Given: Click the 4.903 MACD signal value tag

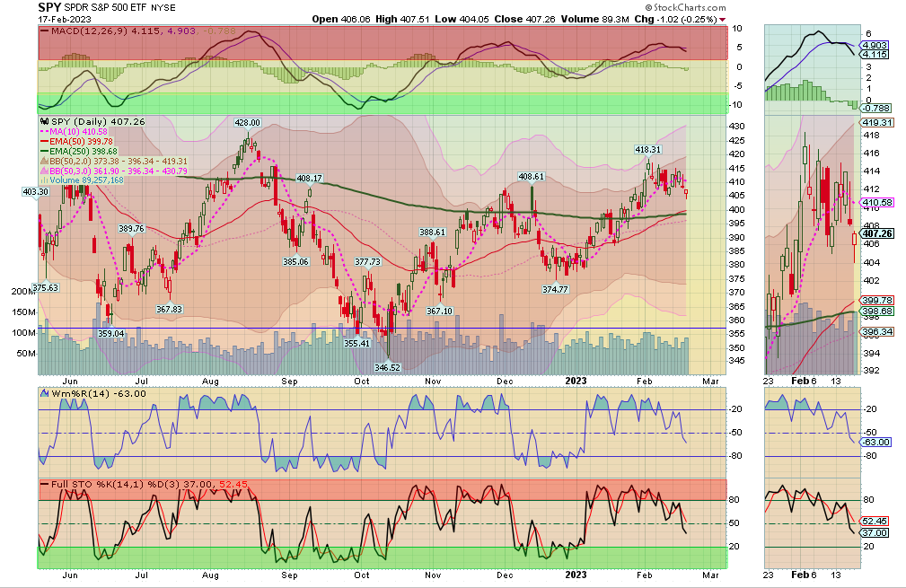Looking at the screenshot, I should click(875, 44).
